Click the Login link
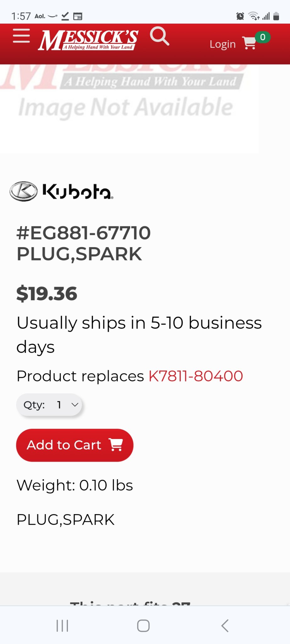 tap(223, 44)
